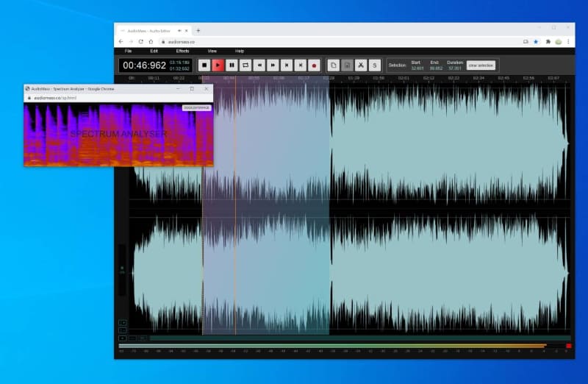Copy the selected audio region
The image size is (588, 384).
(x=334, y=65)
